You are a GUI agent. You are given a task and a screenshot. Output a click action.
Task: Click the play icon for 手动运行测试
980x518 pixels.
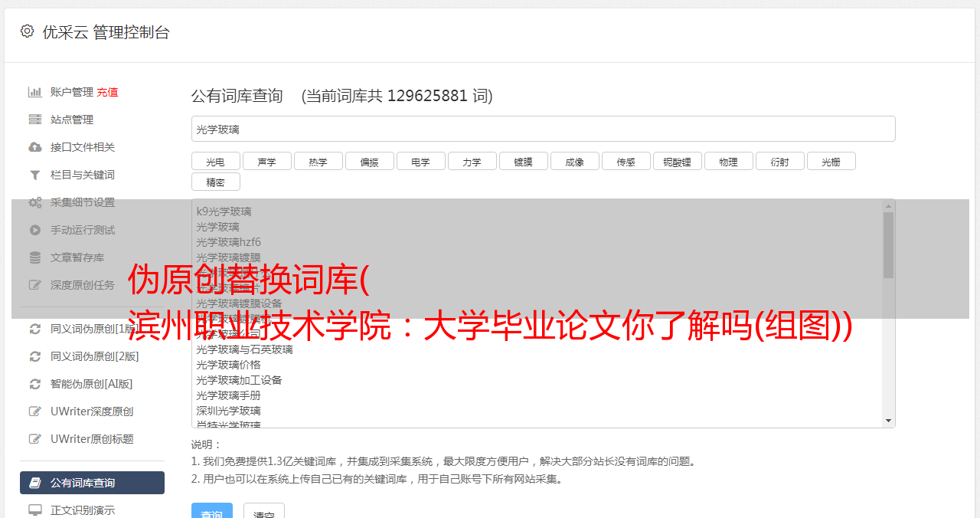pyautogui.click(x=35, y=230)
